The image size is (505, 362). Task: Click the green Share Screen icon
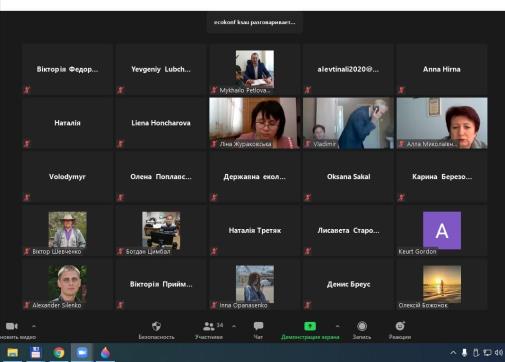point(310,326)
